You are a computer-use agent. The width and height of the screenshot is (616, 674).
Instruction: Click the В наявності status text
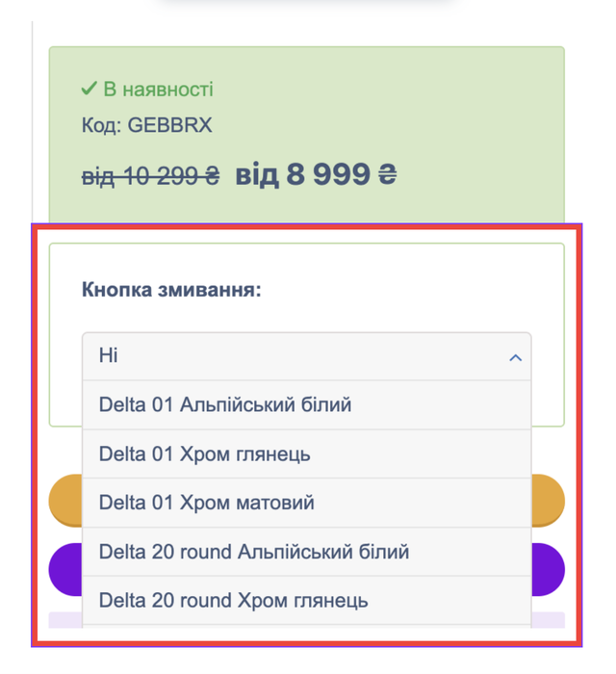(158, 89)
